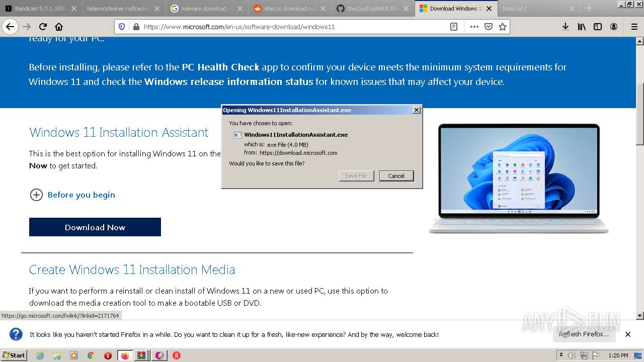Switch to telamoncleaner.ru tab
The width and height of the screenshot is (644, 362).
[124, 9]
